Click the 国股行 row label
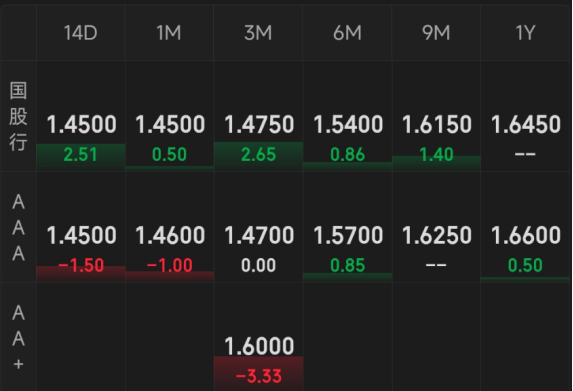This screenshot has width=573, height=391. tap(18, 116)
